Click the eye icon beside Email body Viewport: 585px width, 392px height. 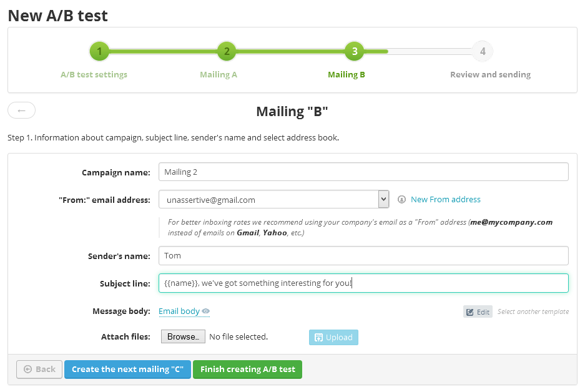click(206, 311)
